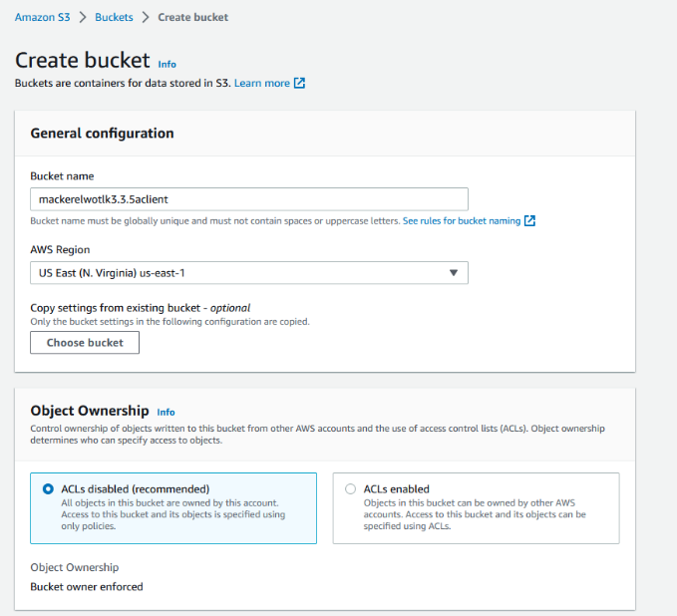677x616 pixels.
Task: Go to Amazon S3 breadcrumb
Action: [x=42, y=17]
